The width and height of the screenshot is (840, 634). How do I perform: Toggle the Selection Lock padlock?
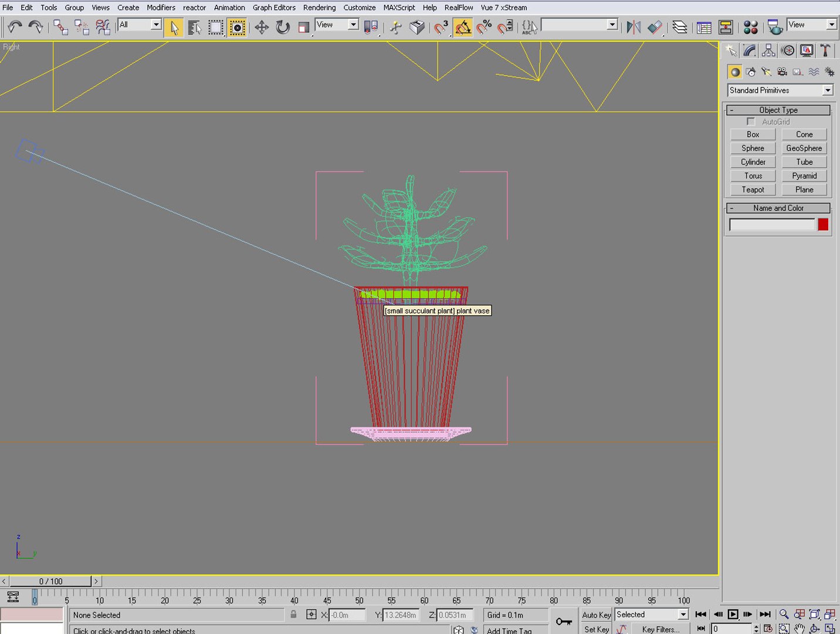293,614
